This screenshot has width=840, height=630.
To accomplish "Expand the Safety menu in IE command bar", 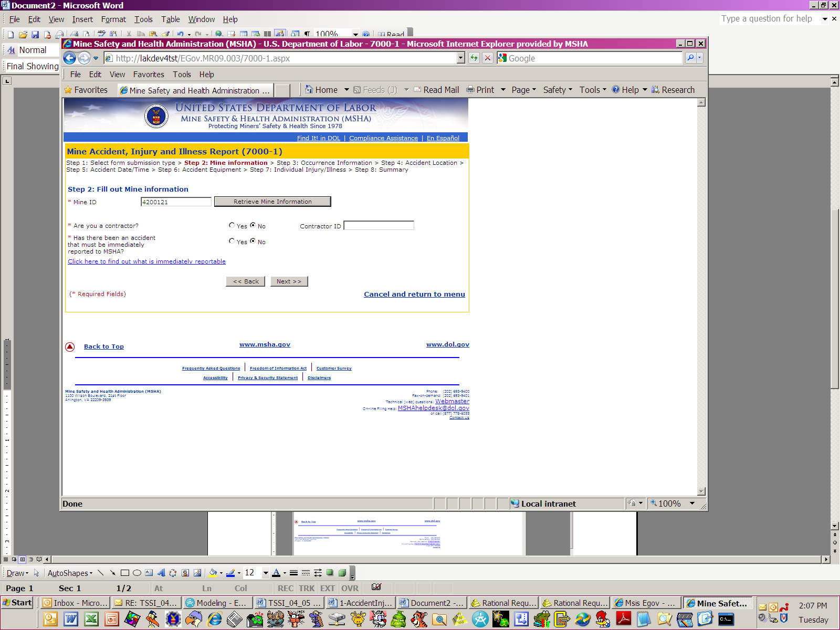I will [x=558, y=90].
